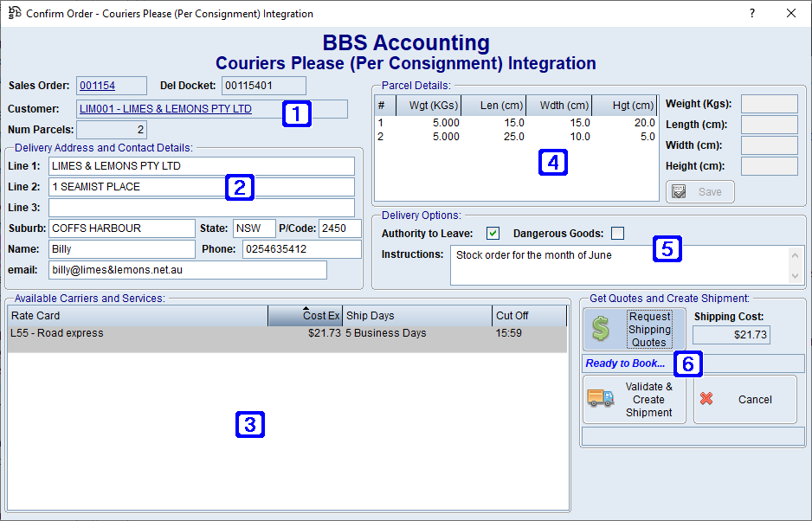Open sales order 001154 link

coord(97,86)
